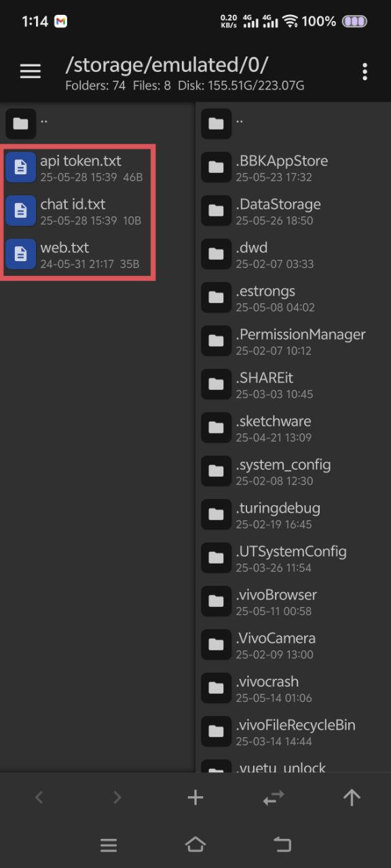The image size is (391, 868).
Task: Tap the swap panels arrows icon
Action: tap(274, 798)
